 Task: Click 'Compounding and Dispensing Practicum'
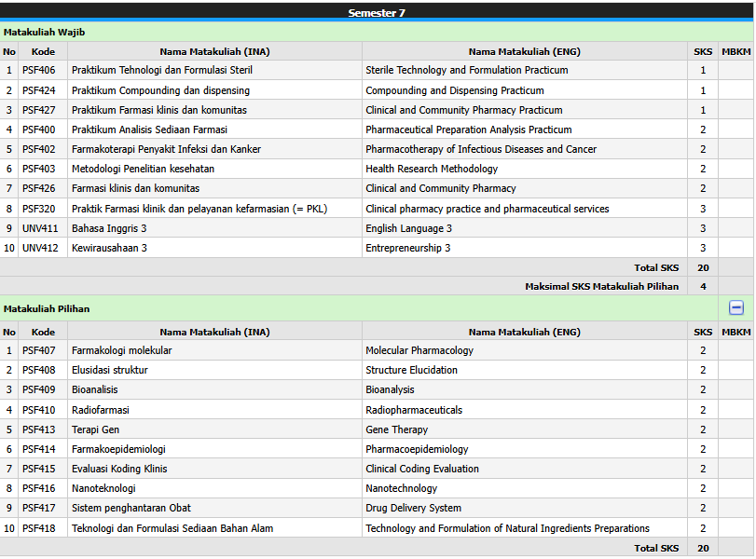(x=455, y=90)
